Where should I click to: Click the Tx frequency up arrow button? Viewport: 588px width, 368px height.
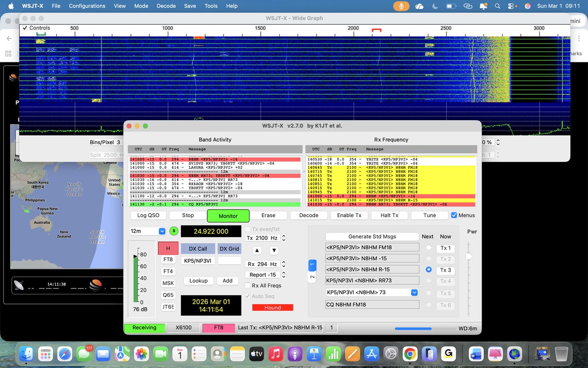[x=257, y=250]
